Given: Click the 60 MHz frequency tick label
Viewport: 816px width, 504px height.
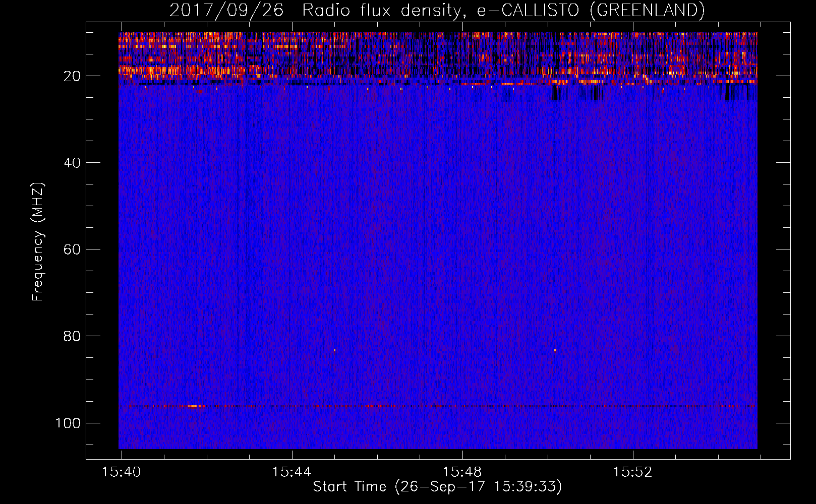Looking at the screenshot, I should [x=72, y=249].
